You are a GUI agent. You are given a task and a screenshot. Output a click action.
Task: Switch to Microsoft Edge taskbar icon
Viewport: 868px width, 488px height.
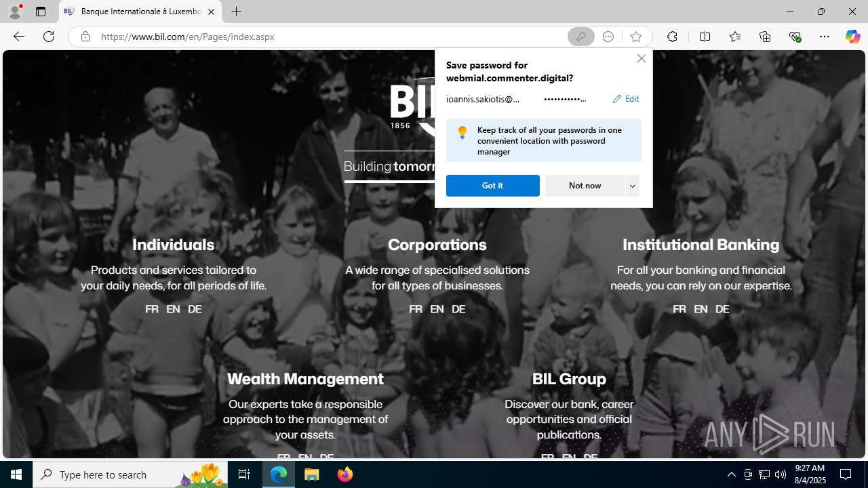pos(279,474)
